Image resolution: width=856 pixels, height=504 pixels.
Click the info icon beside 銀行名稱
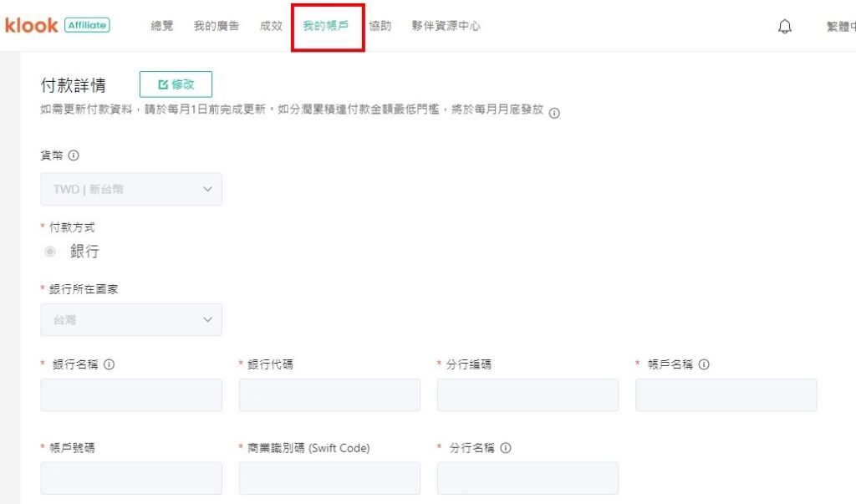(x=109, y=364)
